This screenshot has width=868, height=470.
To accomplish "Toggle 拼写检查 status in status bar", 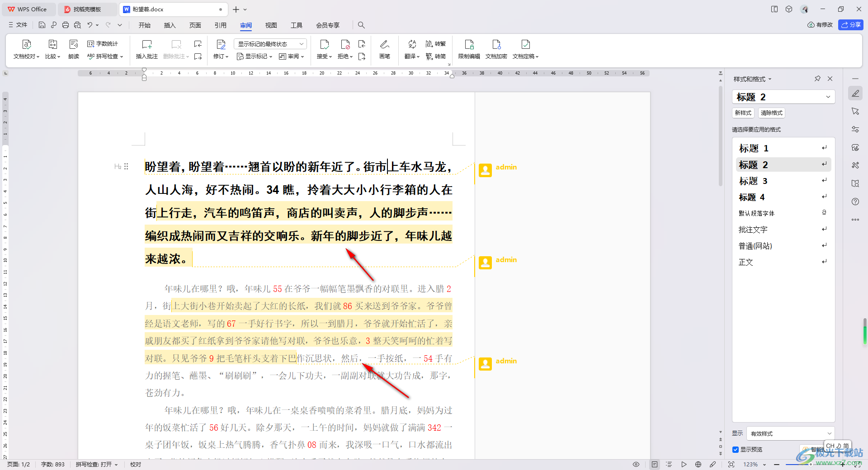I will 97,465.
